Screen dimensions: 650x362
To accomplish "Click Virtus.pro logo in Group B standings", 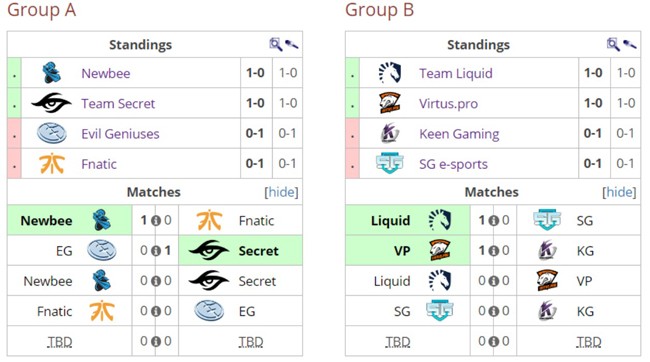I will pos(390,103).
